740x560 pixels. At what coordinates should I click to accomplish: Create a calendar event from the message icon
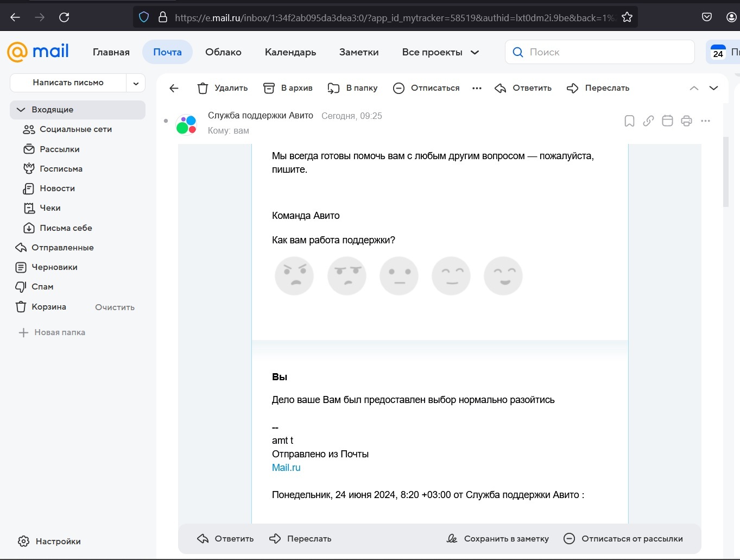pyautogui.click(x=667, y=121)
